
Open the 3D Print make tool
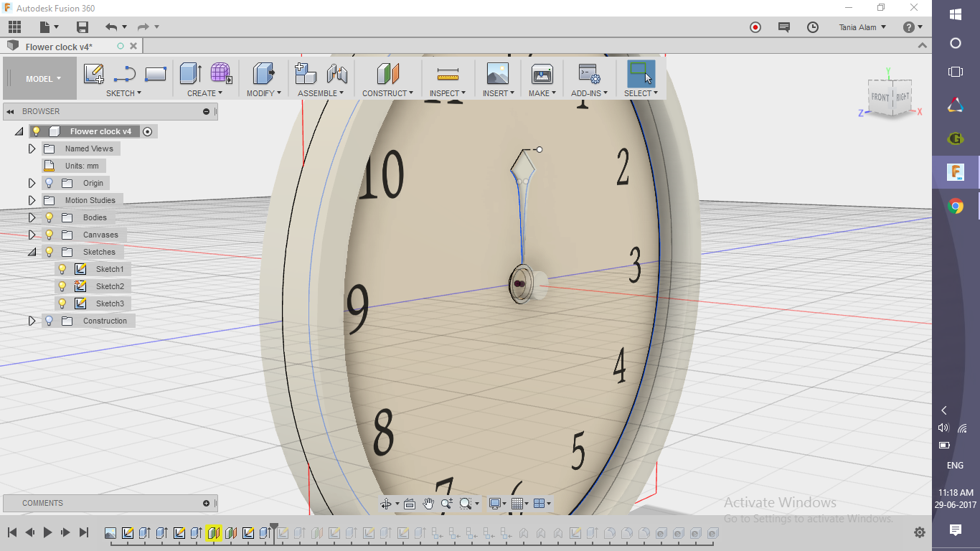(542, 73)
